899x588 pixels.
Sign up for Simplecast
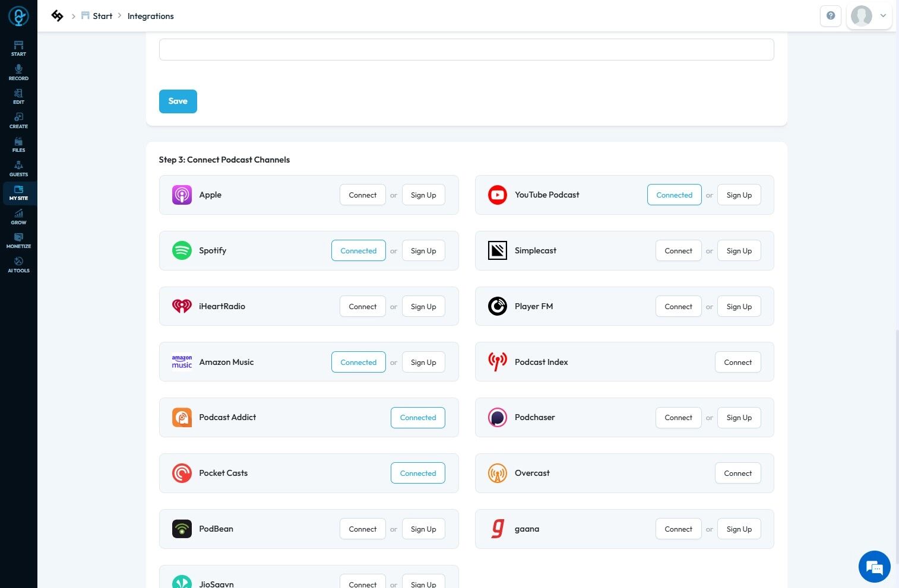[x=739, y=251]
